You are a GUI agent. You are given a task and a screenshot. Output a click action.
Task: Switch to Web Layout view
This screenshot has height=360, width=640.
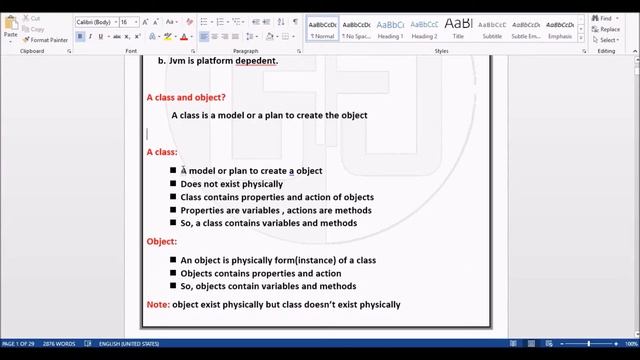click(x=549, y=344)
